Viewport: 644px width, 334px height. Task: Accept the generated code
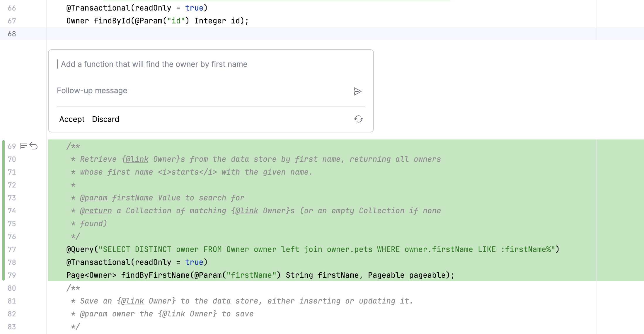72,119
